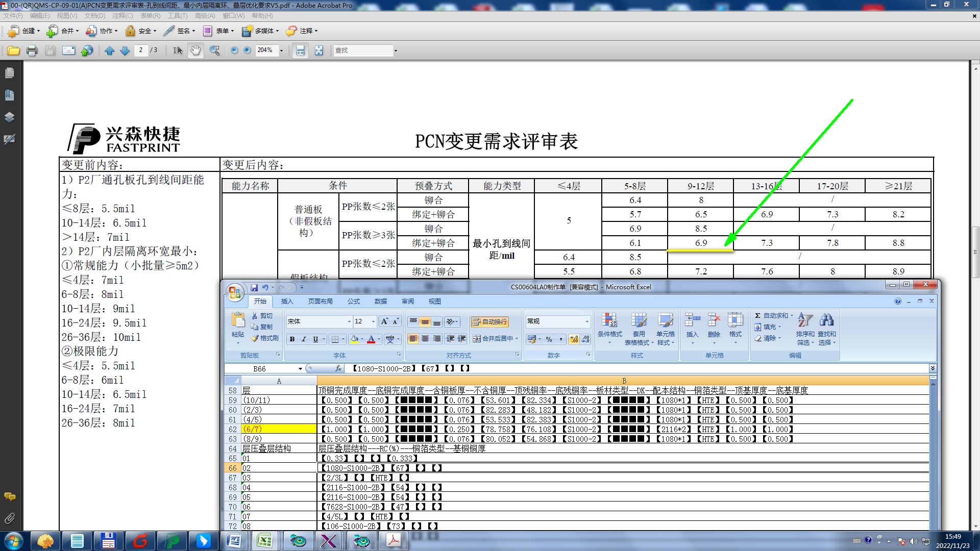Toggle bold formatting in Excel
Image resolution: width=980 pixels, height=551 pixels.
click(x=292, y=339)
